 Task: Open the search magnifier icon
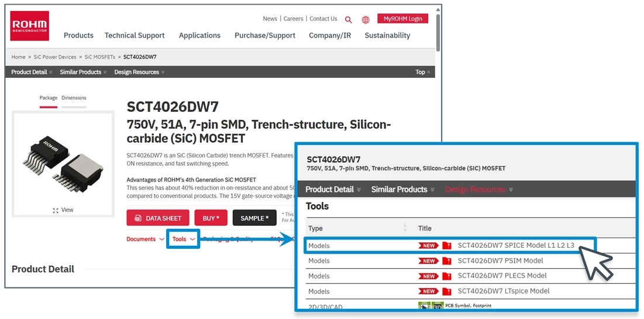[348, 20]
